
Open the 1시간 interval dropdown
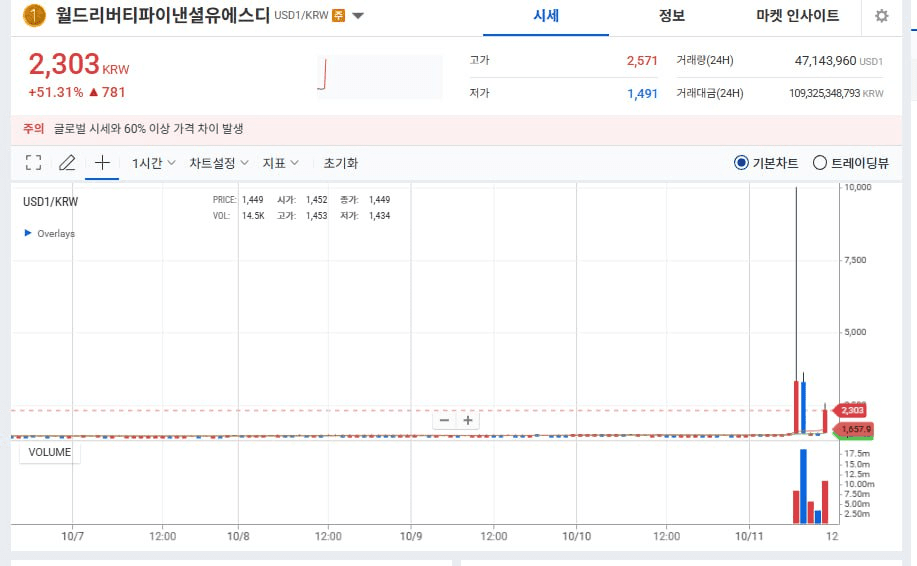pyautogui.click(x=153, y=163)
